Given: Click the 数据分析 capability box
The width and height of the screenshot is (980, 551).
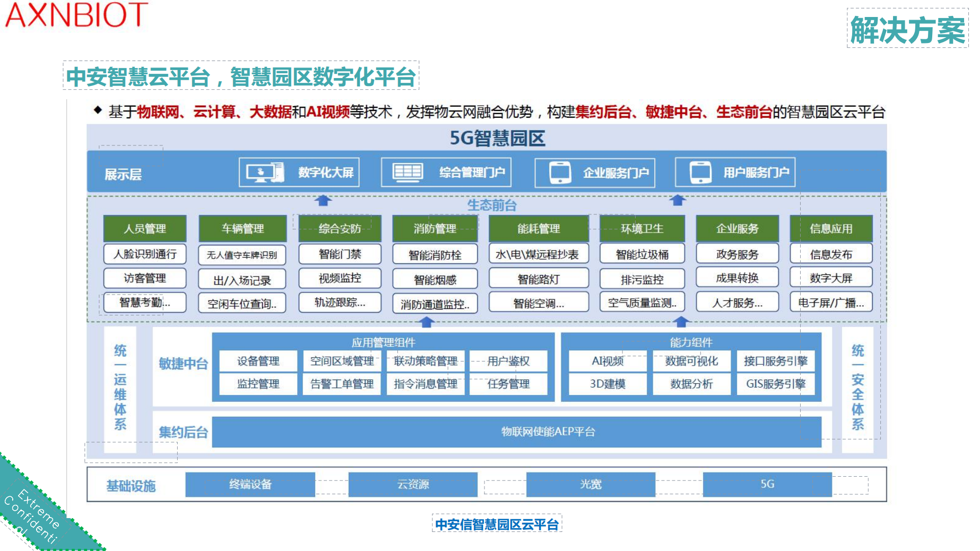Looking at the screenshot, I should click(691, 384).
